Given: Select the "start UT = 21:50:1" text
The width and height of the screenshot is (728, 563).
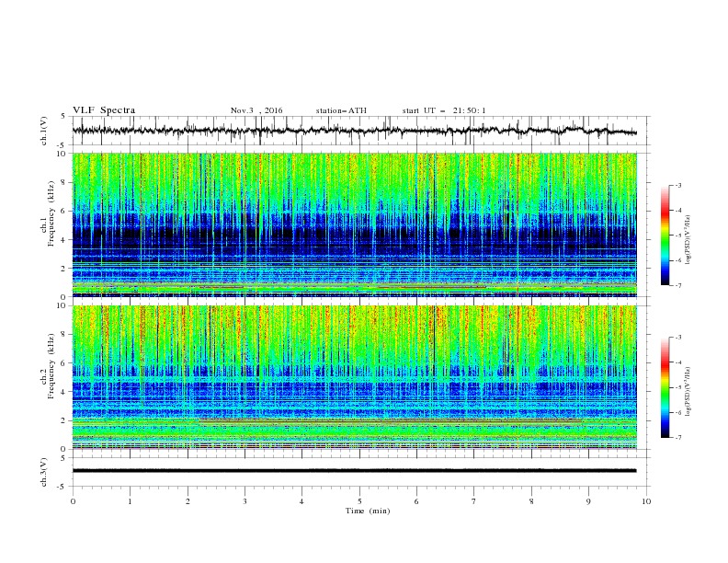Looking at the screenshot, I should [444, 110].
